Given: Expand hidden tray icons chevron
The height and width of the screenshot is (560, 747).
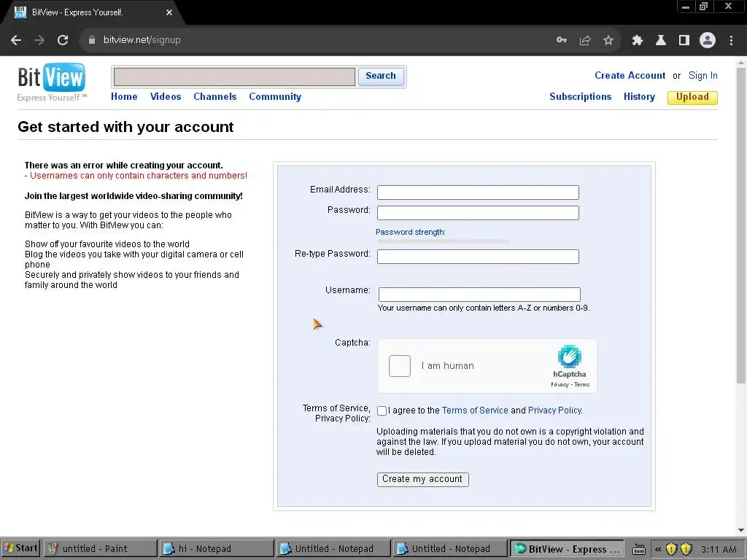Looking at the screenshot, I should [x=658, y=549].
